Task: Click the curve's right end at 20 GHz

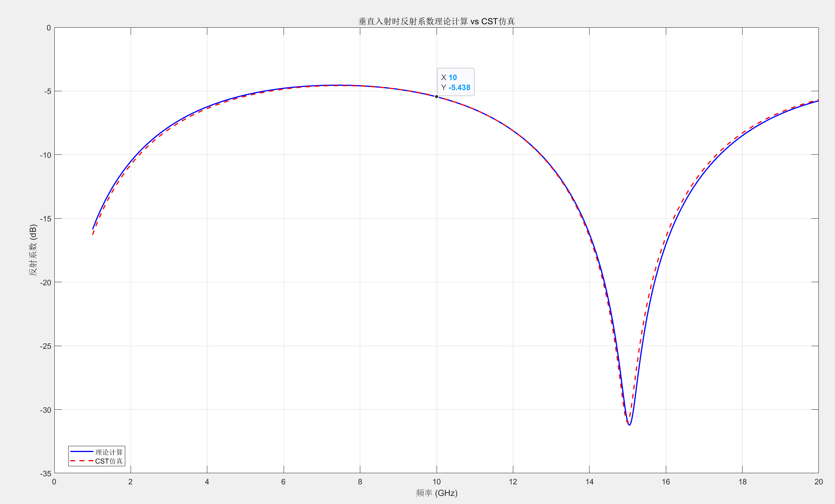Action: 818,101
